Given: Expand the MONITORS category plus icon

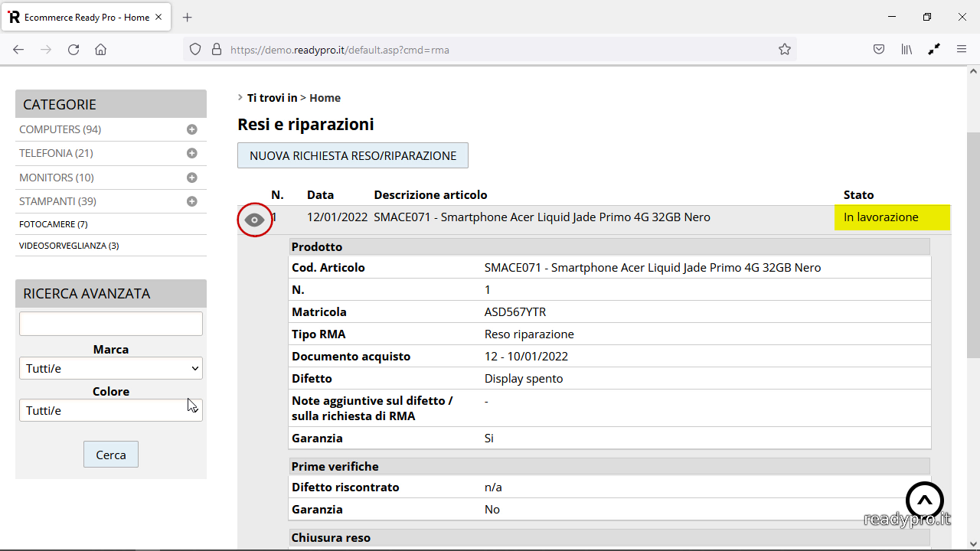Looking at the screenshot, I should [192, 178].
